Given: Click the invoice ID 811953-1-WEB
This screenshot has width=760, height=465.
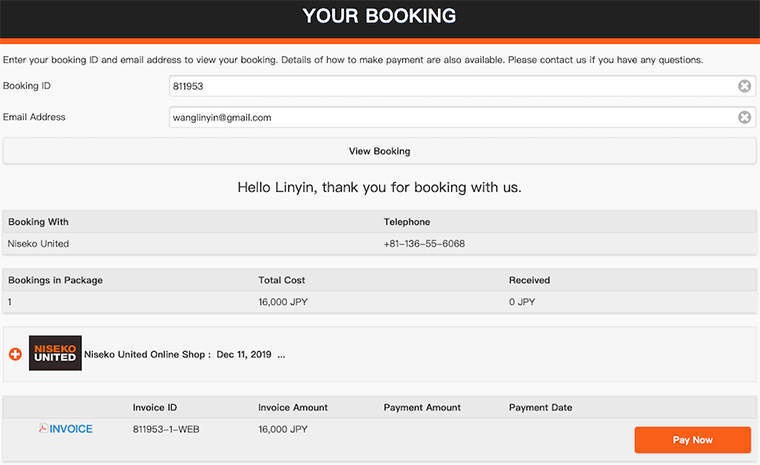Looking at the screenshot, I should click(x=166, y=430).
